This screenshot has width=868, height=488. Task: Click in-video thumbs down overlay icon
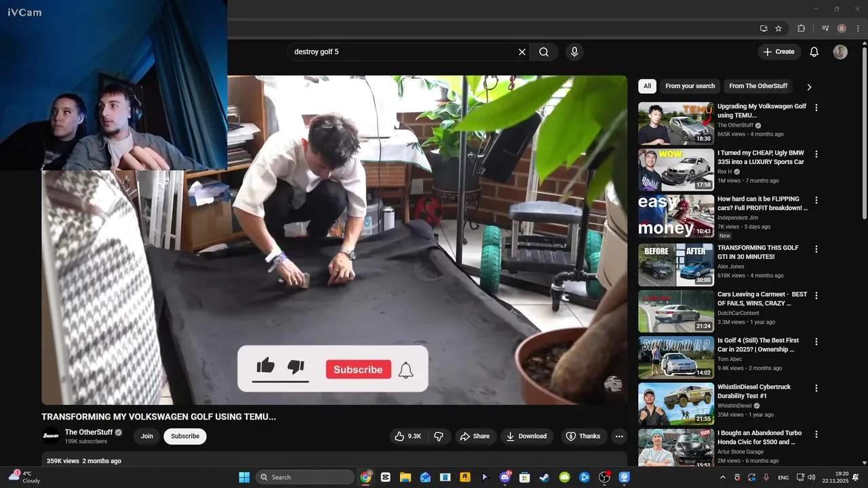pyautogui.click(x=296, y=367)
